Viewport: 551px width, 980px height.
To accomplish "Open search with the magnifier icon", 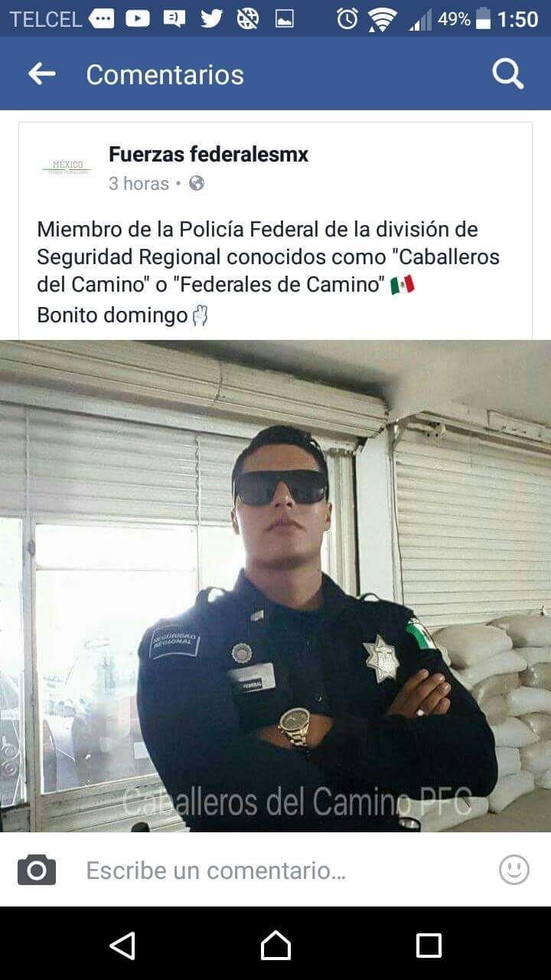I will pyautogui.click(x=507, y=74).
